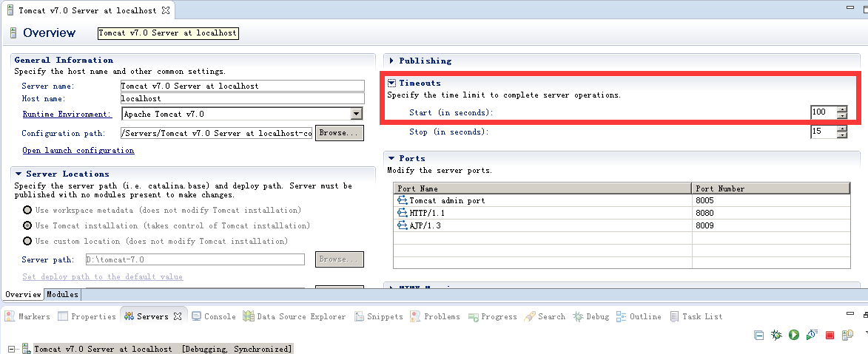Image resolution: width=868 pixels, height=354 pixels.
Task: Click Tomcat server icon in Servers tree
Action: pos(25,349)
